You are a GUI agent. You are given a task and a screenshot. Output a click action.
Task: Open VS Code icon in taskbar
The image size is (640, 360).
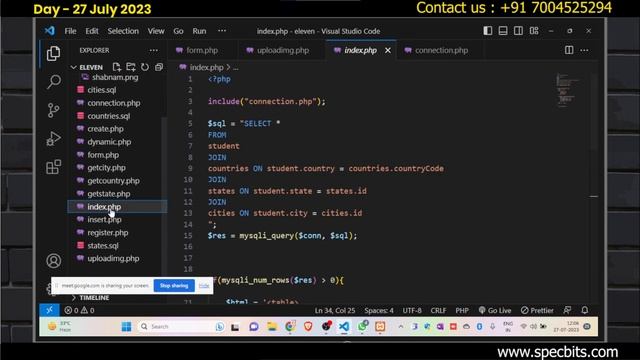pyautogui.click(x=344, y=327)
